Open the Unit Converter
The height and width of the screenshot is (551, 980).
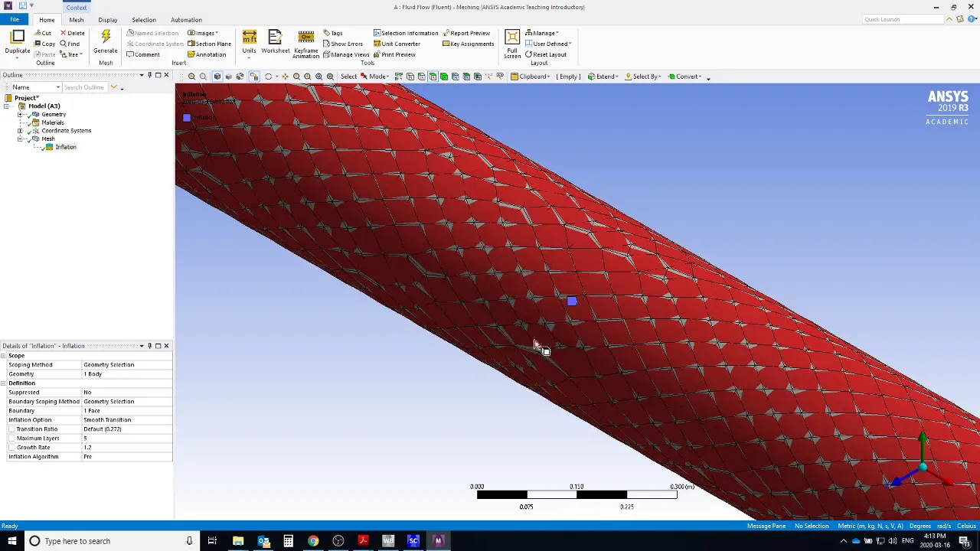click(x=397, y=44)
